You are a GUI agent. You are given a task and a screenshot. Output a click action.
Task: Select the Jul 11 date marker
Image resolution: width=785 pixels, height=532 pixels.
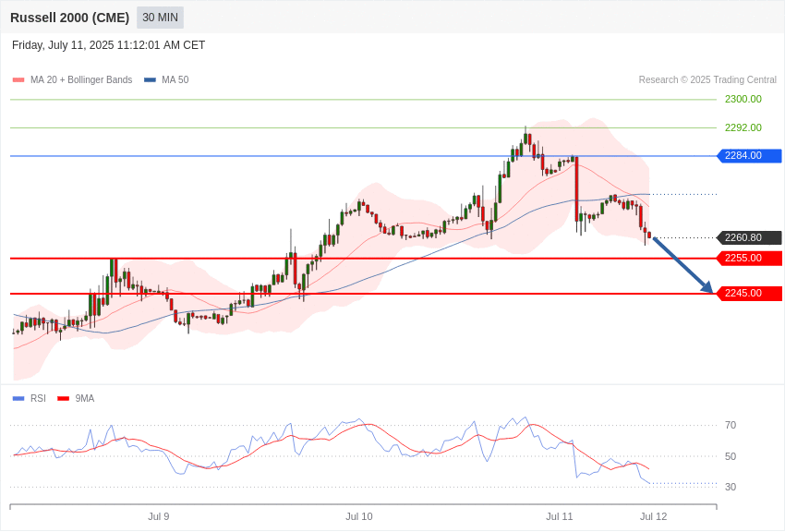(x=560, y=516)
